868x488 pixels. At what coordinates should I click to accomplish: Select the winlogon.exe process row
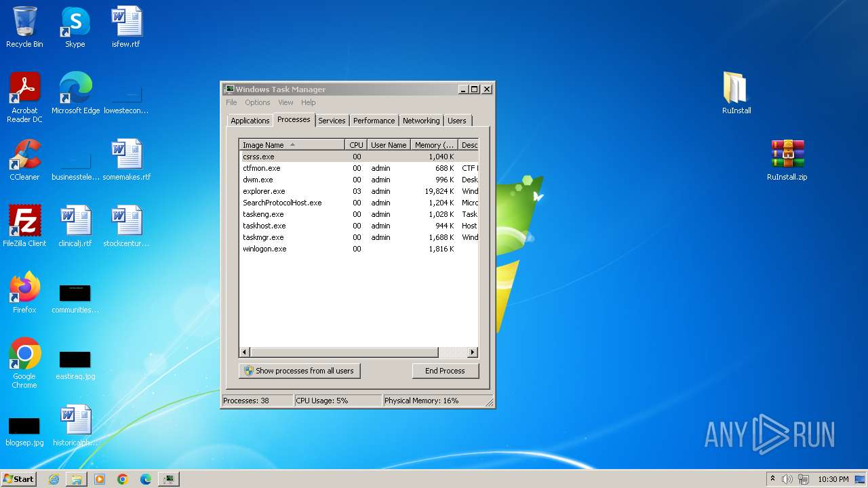tap(359, 249)
